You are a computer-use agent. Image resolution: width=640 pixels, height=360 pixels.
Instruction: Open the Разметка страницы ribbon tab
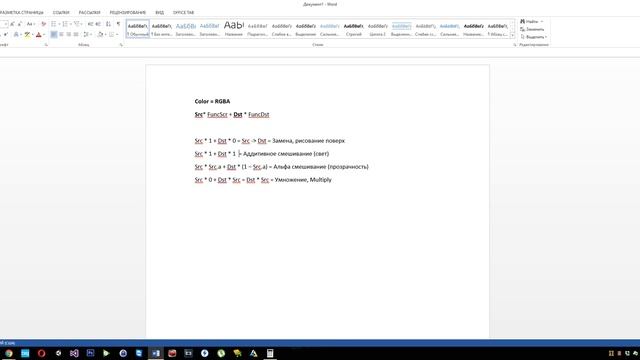(x=22, y=13)
